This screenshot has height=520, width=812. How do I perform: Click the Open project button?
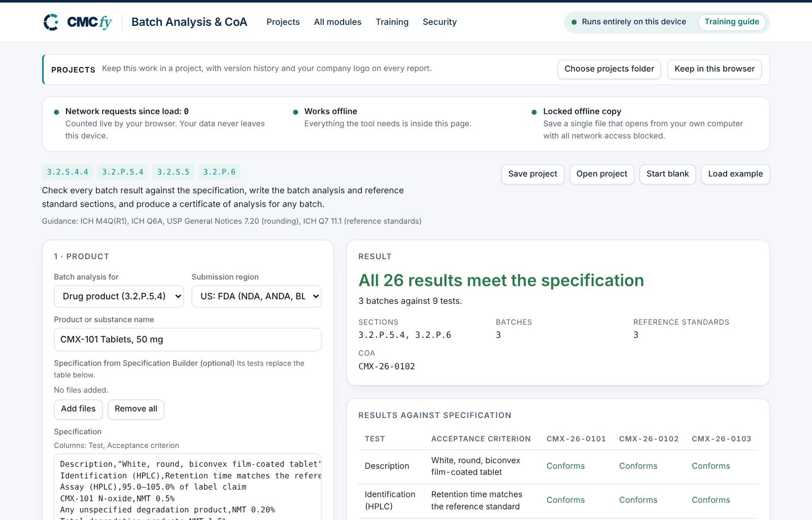click(601, 174)
